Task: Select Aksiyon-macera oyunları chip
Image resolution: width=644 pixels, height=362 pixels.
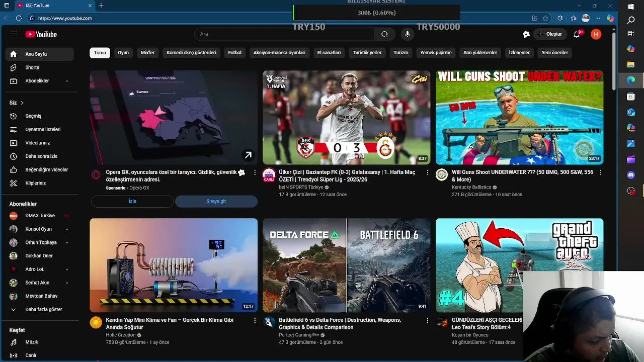Action: click(279, 52)
